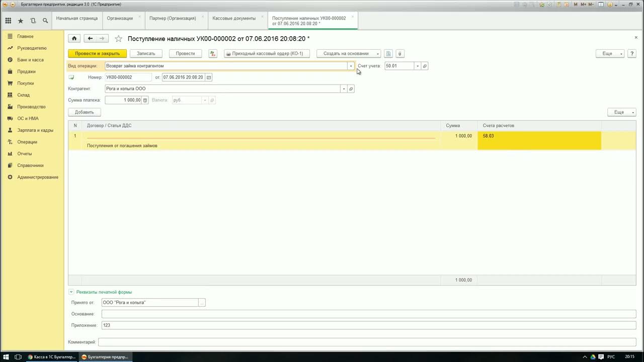
Task: Open the table Еще menu
Action: pyautogui.click(x=621, y=112)
